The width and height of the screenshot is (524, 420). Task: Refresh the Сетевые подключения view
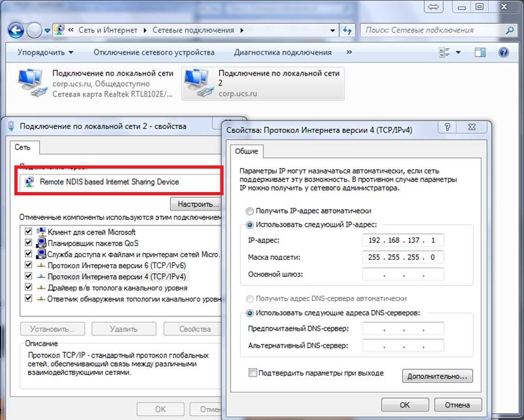pos(347,31)
